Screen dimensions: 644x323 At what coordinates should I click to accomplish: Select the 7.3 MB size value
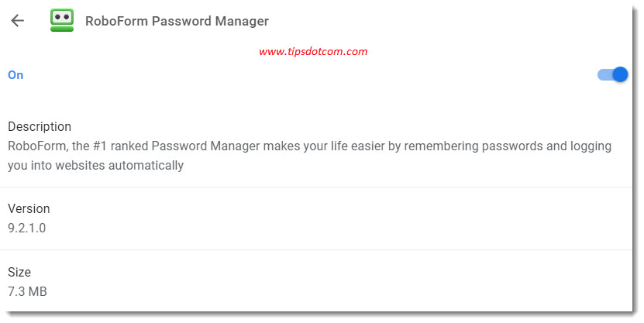[28, 291]
